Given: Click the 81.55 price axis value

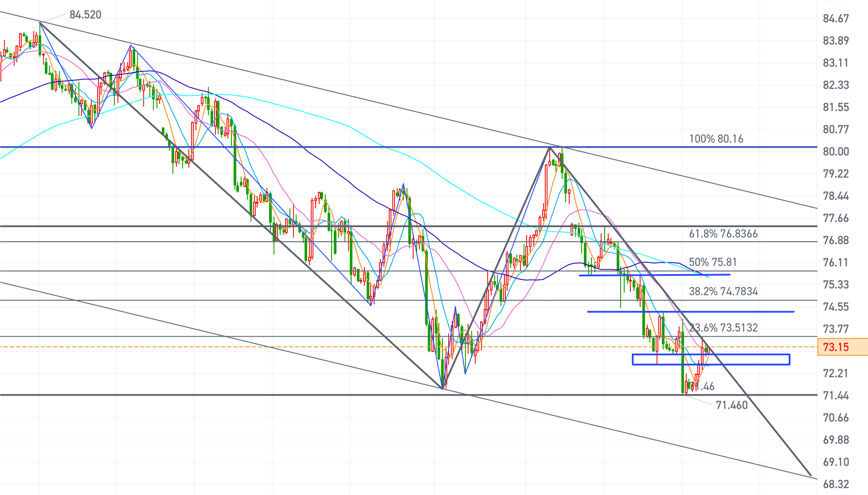Looking at the screenshot, I should 836,107.
